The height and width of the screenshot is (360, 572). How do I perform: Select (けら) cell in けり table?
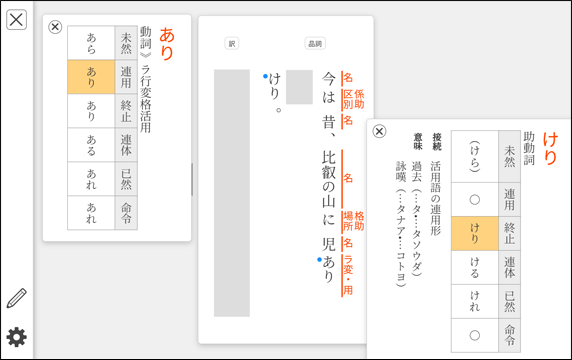point(475,156)
